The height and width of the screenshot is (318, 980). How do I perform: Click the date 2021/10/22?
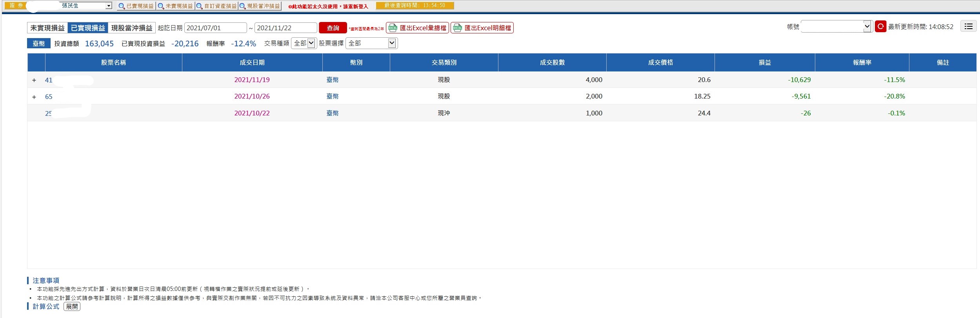tap(252, 113)
